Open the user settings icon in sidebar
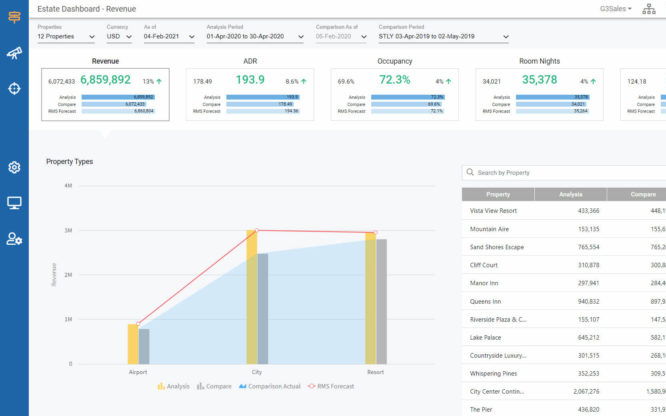The height and width of the screenshot is (416, 666). coord(14,239)
